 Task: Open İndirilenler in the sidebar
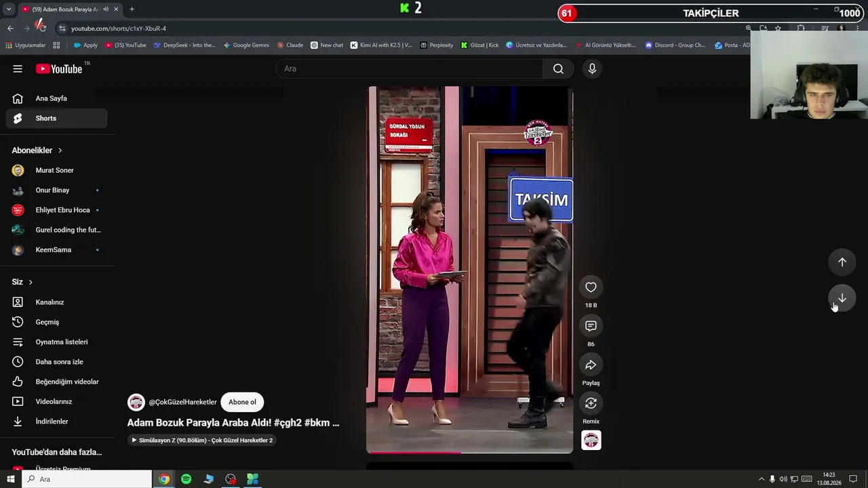[x=57, y=422]
